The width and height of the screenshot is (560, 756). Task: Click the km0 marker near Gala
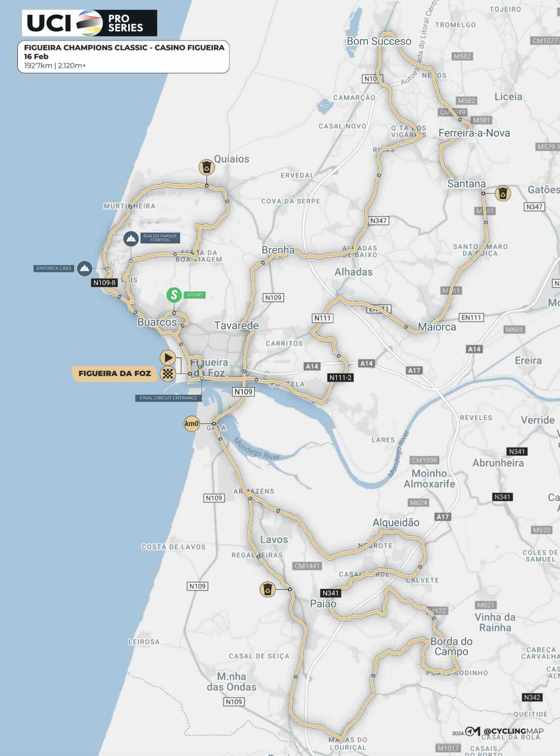192,423
